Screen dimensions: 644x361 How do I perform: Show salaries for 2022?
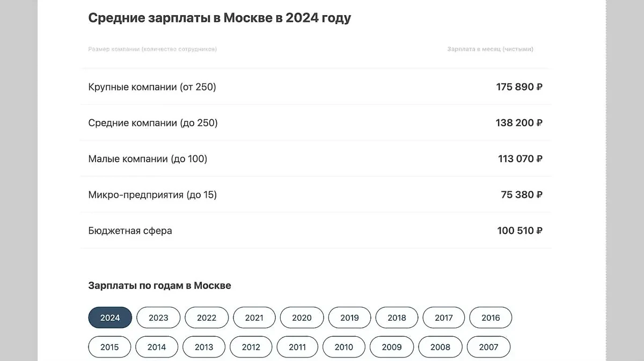point(207,317)
